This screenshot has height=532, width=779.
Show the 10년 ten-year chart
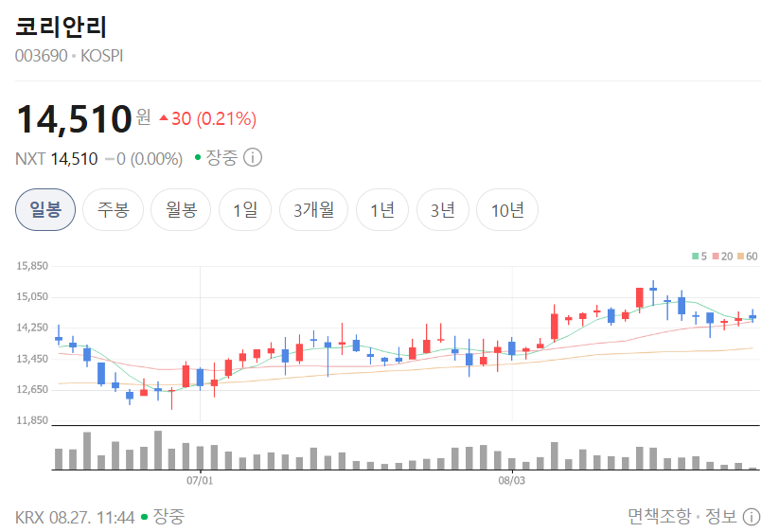tap(507, 209)
